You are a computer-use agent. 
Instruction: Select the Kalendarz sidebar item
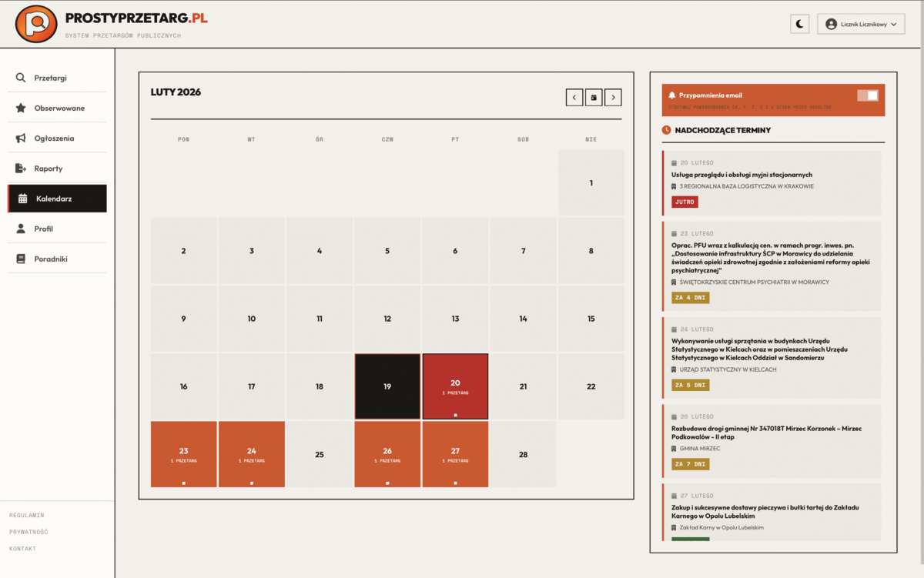tap(57, 199)
